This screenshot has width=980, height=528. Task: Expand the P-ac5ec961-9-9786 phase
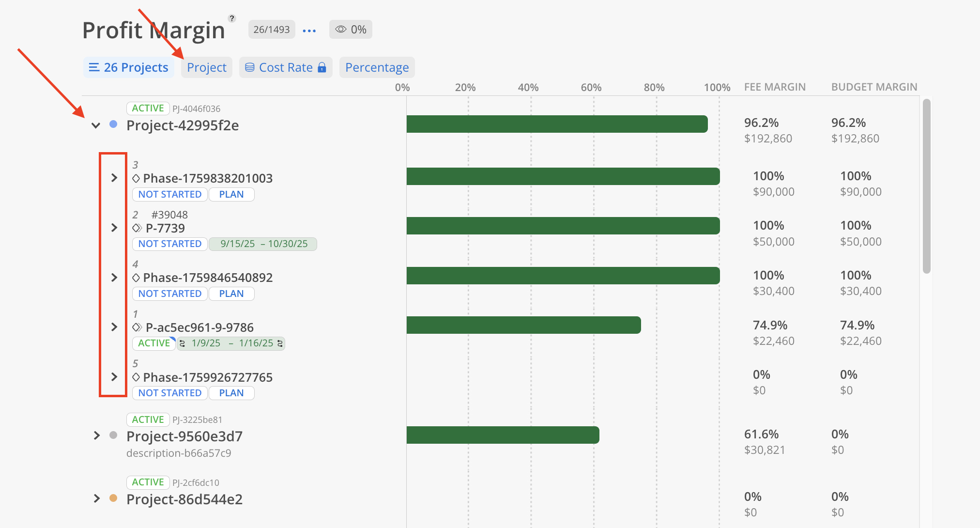point(114,327)
